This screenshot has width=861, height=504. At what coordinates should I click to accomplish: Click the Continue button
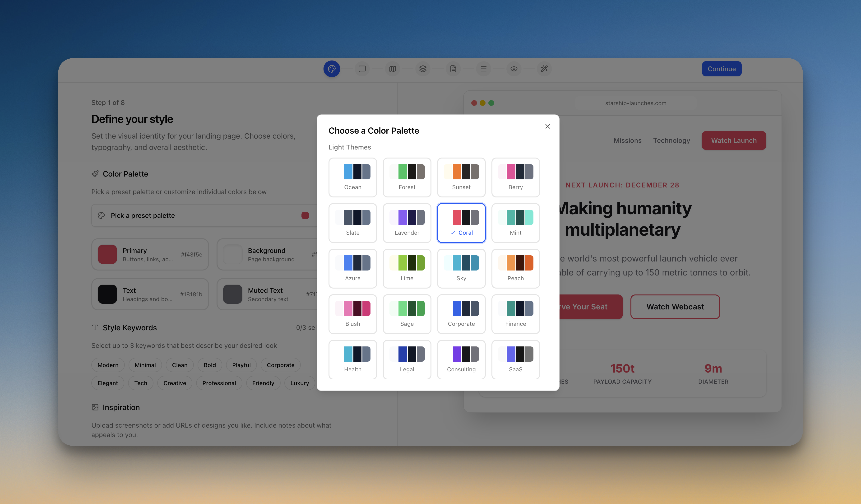click(x=722, y=69)
